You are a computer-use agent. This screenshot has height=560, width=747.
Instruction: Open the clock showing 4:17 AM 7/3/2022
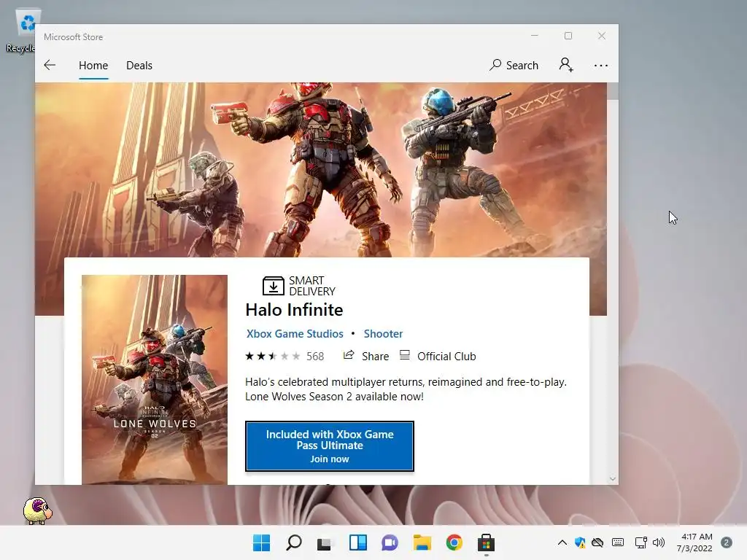pyautogui.click(x=694, y=542)
